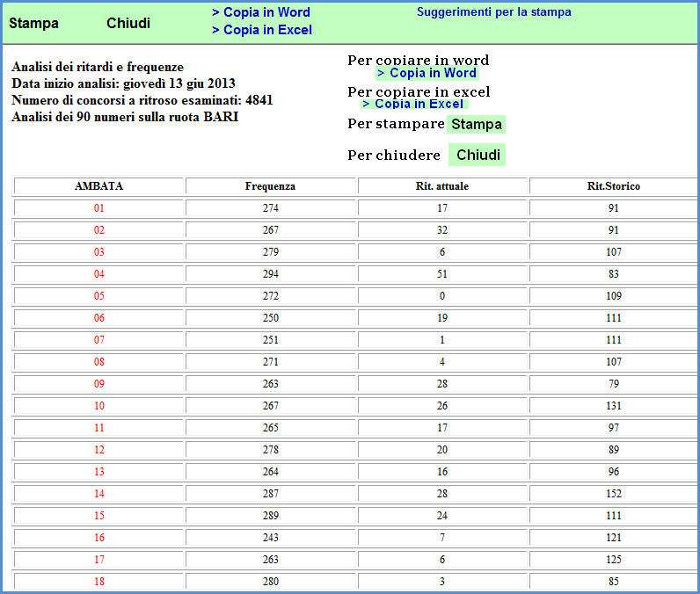Click ambata number 08
The height and width of the screenshot is (594, 700).
coord(99,362)
